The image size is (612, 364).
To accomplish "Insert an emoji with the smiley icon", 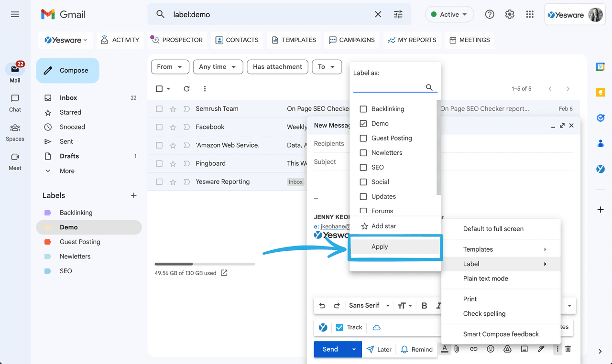I will click(491, 349).
